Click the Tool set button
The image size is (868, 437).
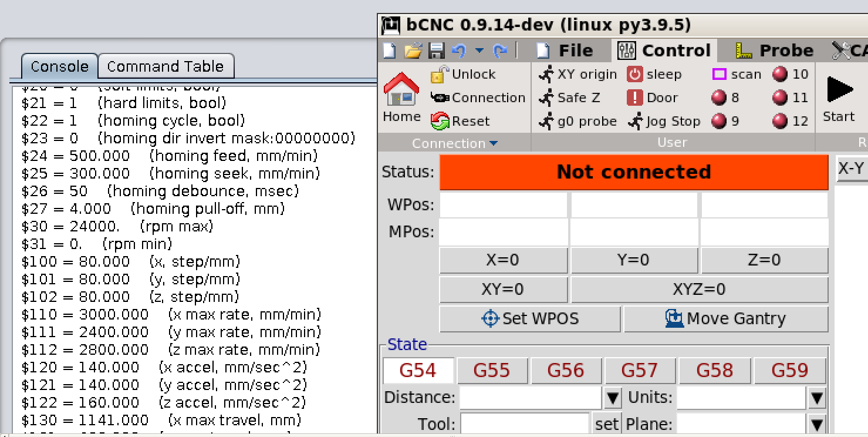coord(607,425)
